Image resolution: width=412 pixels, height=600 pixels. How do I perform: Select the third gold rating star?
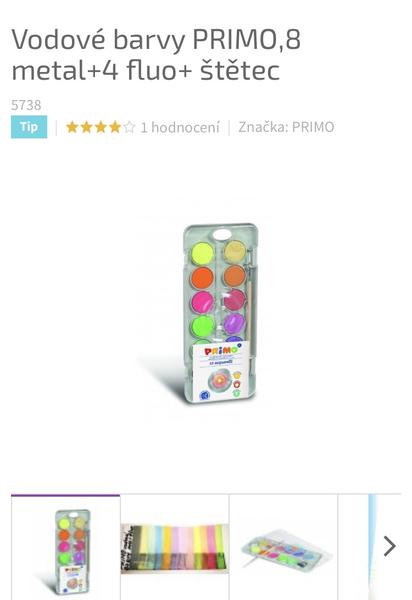pos(101,127)
